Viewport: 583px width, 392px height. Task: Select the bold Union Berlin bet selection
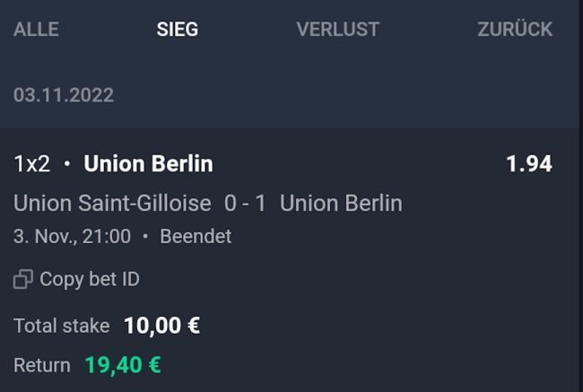[148, 164]
